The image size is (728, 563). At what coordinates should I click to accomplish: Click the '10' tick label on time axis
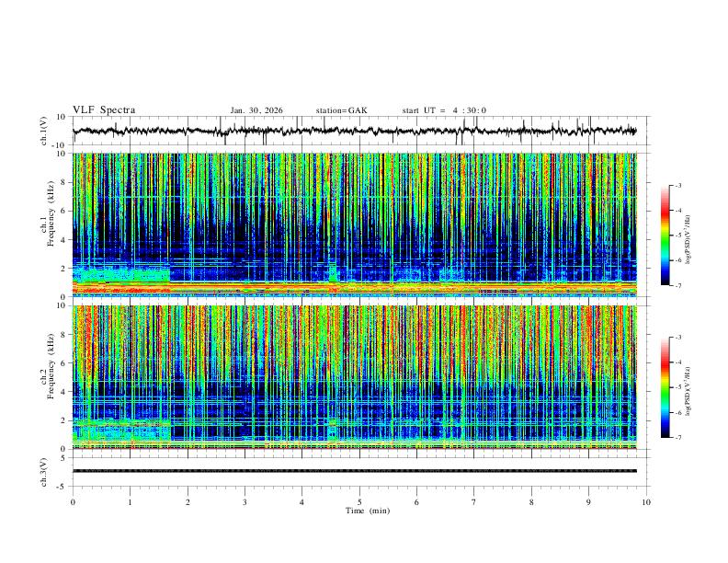pyautogui.click(x=646, y=502)
